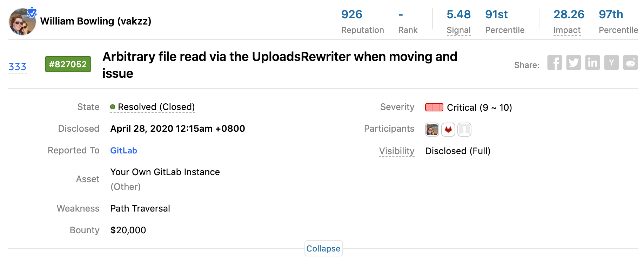Viewport: 644px width, 269px height.
Task: Share report on Reddit icon
Action: click(x=630, y=63)
